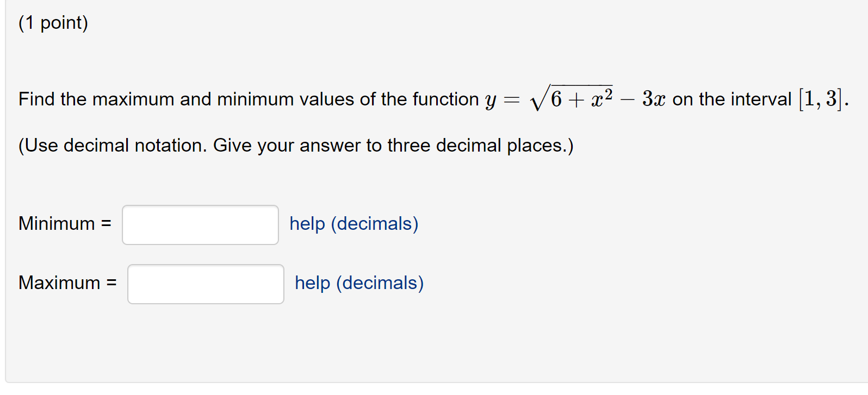This screenshot has width=868, height=395.
Task: Click inside the empty Maximum text box
Action: 205,284
